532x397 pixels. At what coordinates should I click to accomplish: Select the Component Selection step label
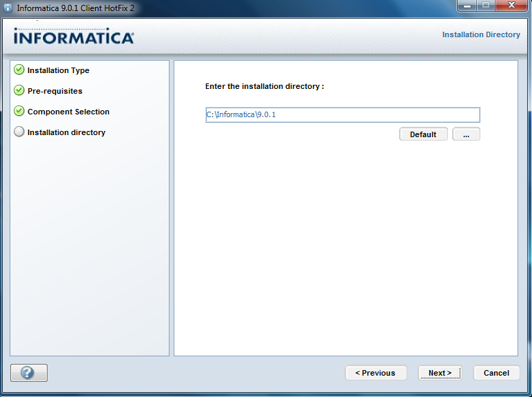click(68, 112)
